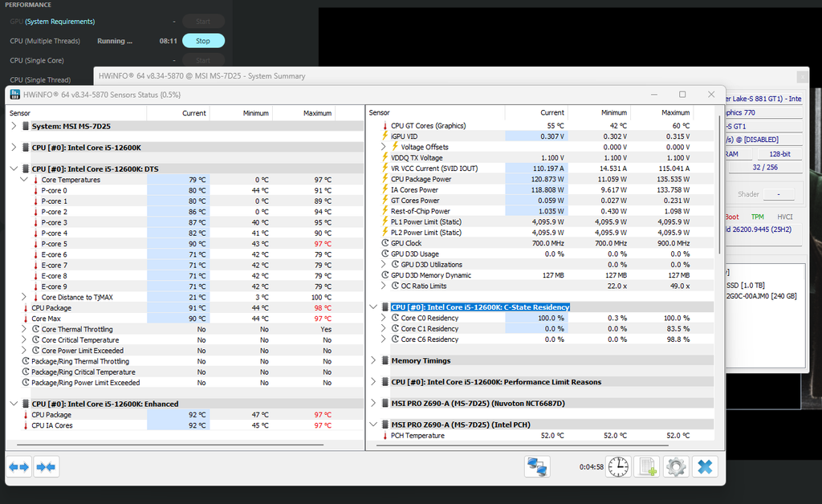
Task: Click the clock icon beside Package/Ring Thermal Throttling
Action: (25, 361)
